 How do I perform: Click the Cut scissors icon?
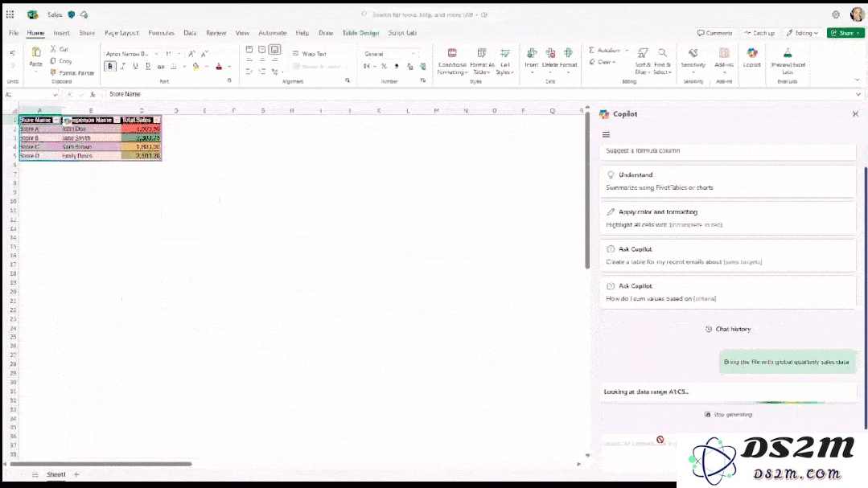[x=53, y=49]
